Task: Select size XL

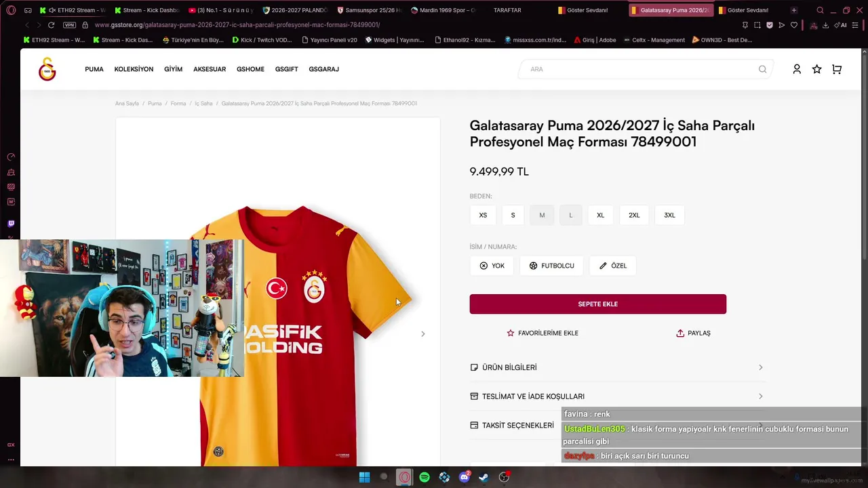Action: [600, 215]
